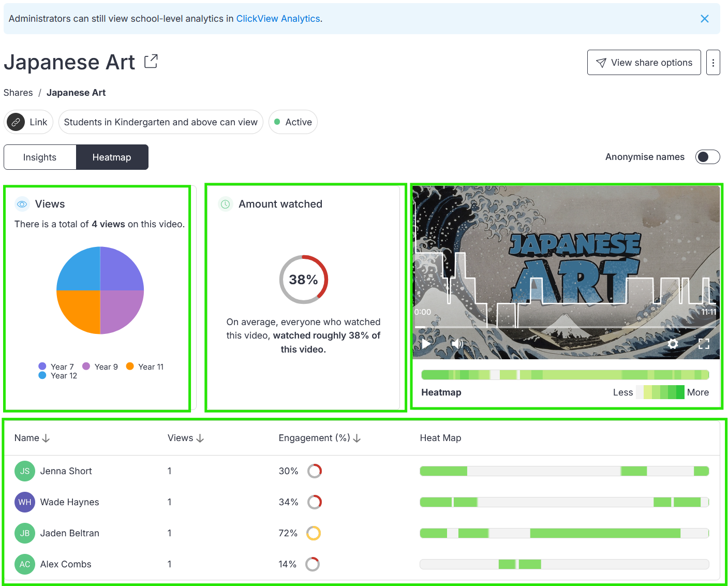Toggle Anonymise names switch
The width and height of the screenshot is (728, 586).
click(707, 157)
